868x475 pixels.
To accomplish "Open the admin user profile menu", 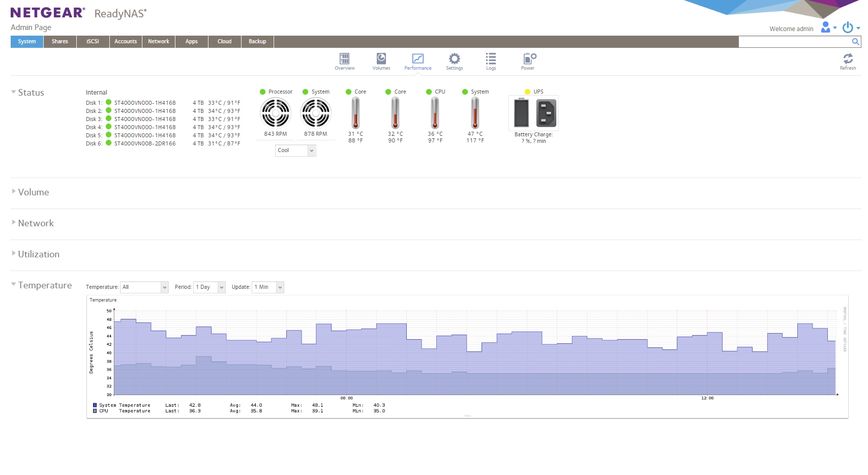I will click(826, 28).
